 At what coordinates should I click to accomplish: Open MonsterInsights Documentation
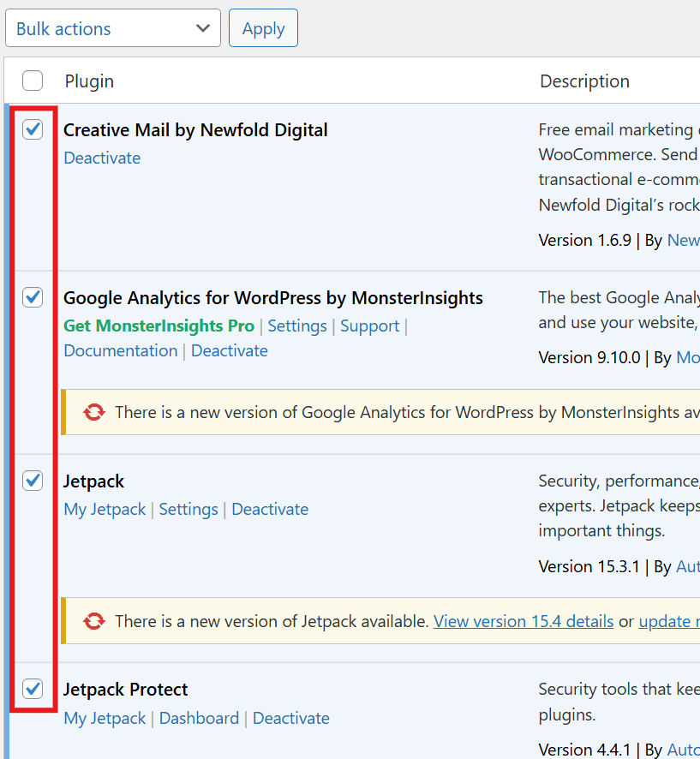[x=120, y=350]
